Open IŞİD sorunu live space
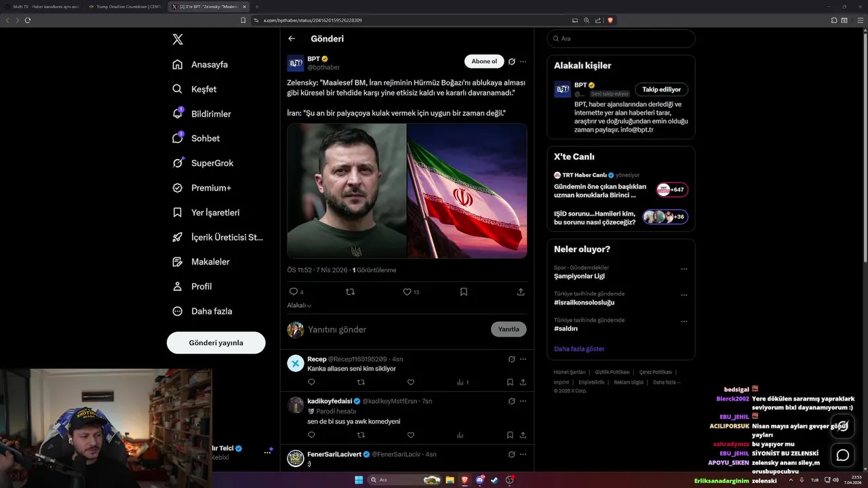 [x=620, y=218]
